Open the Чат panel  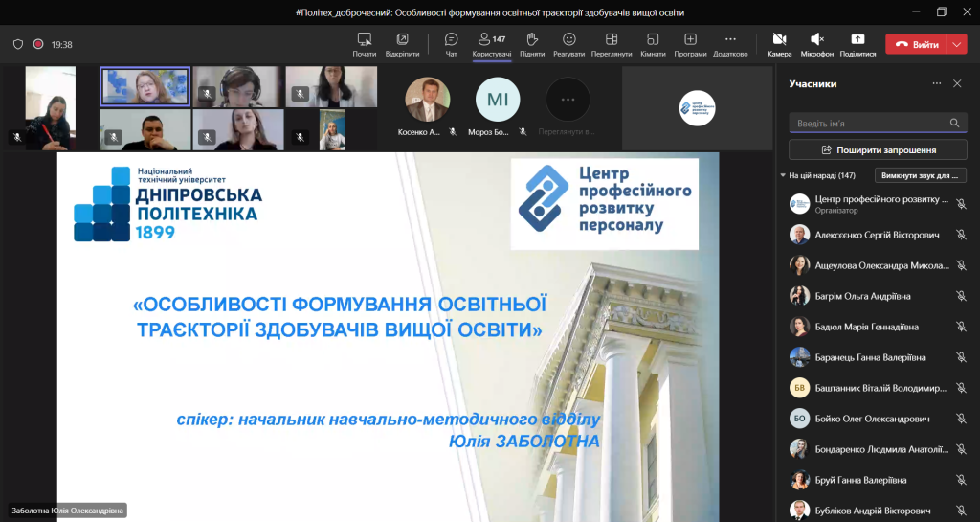[x=452, y=44]
